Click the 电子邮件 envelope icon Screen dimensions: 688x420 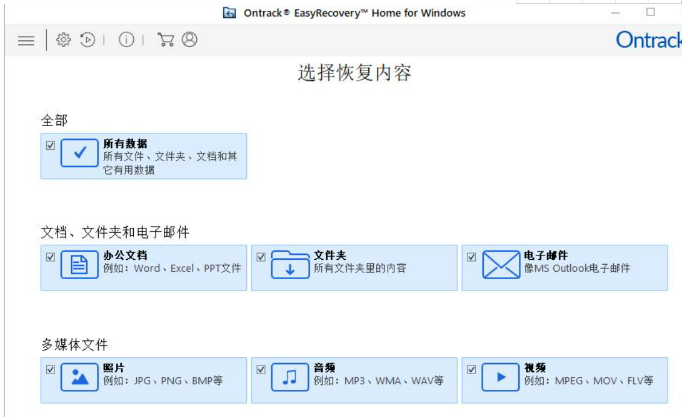pyautogui.click(x=501, y=265)
